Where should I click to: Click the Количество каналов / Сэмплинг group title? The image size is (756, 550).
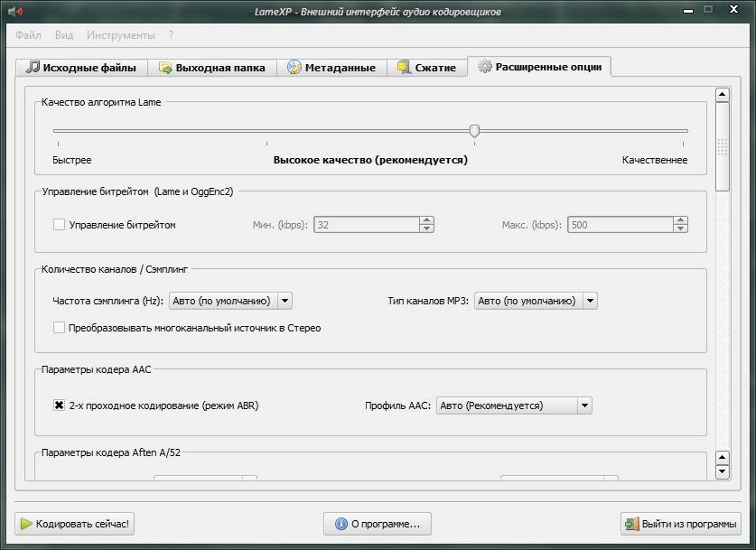(115, 269)
